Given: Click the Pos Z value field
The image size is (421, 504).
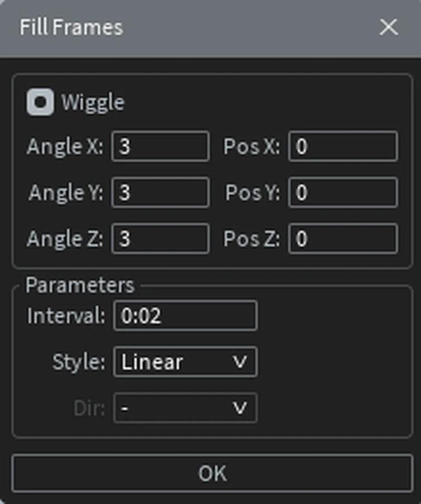Looking at the screenshot, I should [x=342, y=239].
